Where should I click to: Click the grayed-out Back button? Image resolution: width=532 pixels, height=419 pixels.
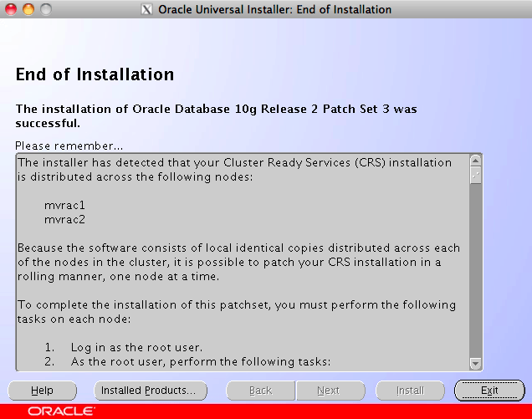(x=260, y=391)
